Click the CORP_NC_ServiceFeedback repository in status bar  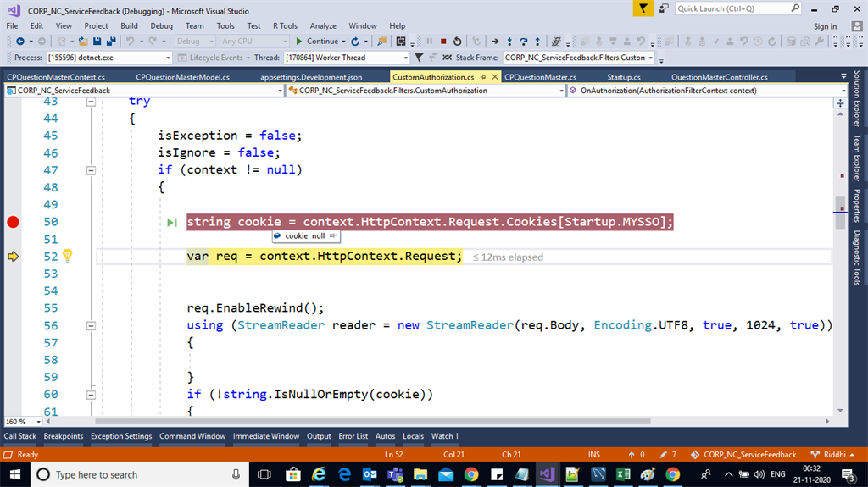click(x=743, y=454)
